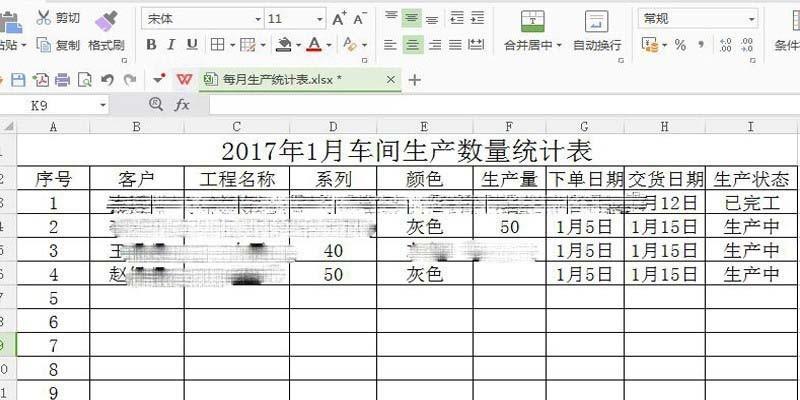Click the Percent style button
The height and width of the screenshot is (400, 800).
pos(680,45)
